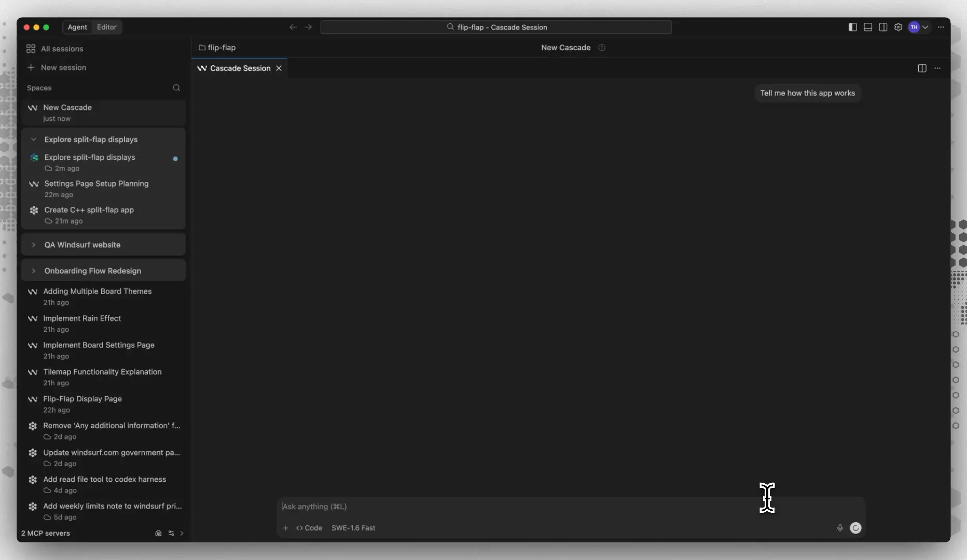This screenshot has height=560, width=967.
Task: Expand the Onboarding Flow Redesign group
Action: pyautogui.click(x=34, y=271)
